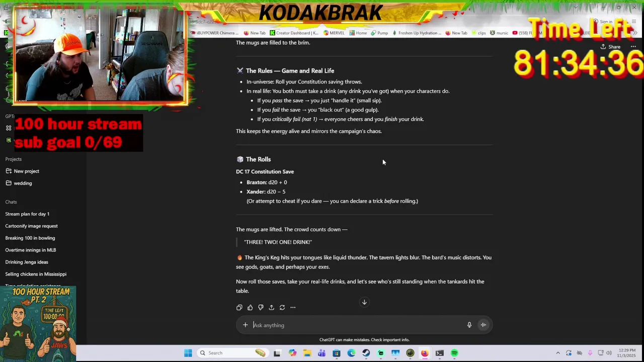Open the Freshen Up Hydration bookmark
Image resolution: width=644 pixels, height=362 pixels.
(x=417, y=33)
